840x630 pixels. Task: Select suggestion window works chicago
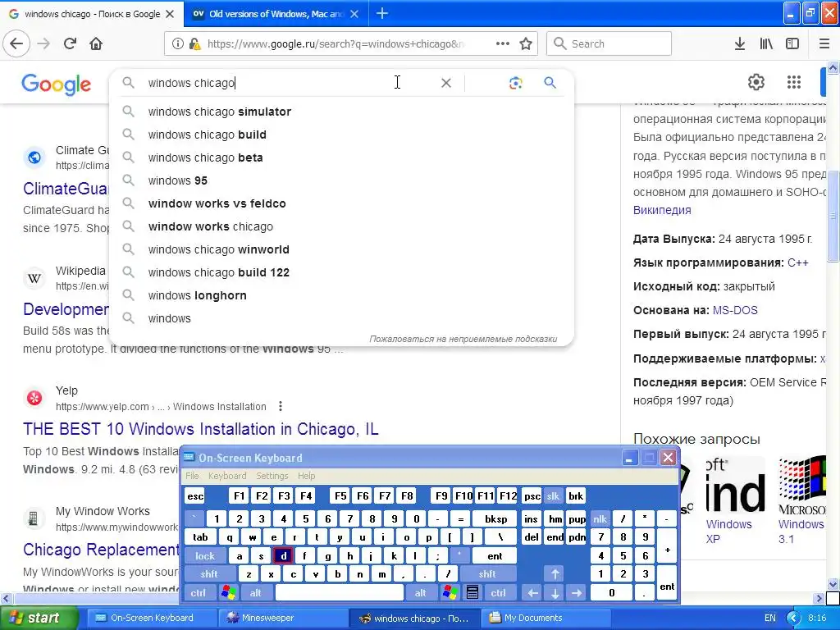click(341, 226)
